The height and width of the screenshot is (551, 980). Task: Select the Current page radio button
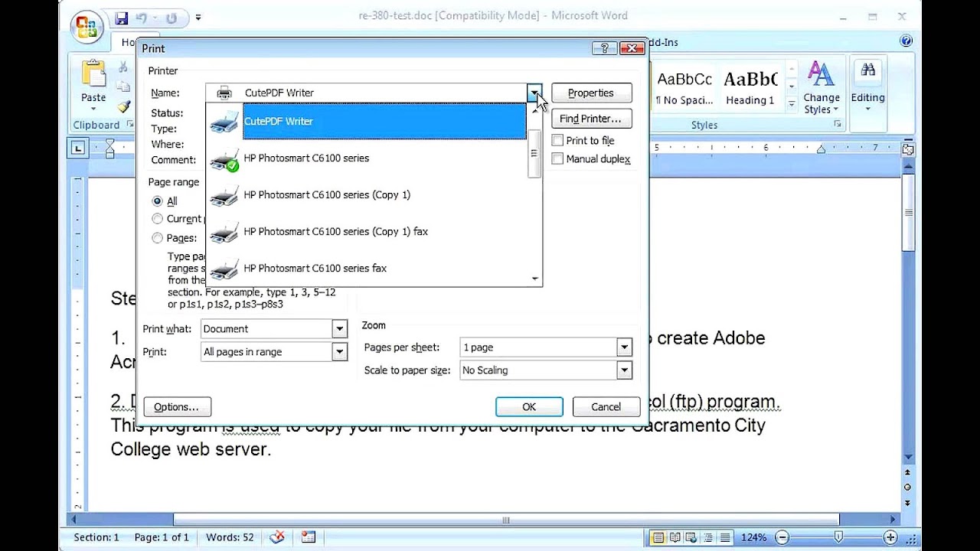[x=158, y=219]
